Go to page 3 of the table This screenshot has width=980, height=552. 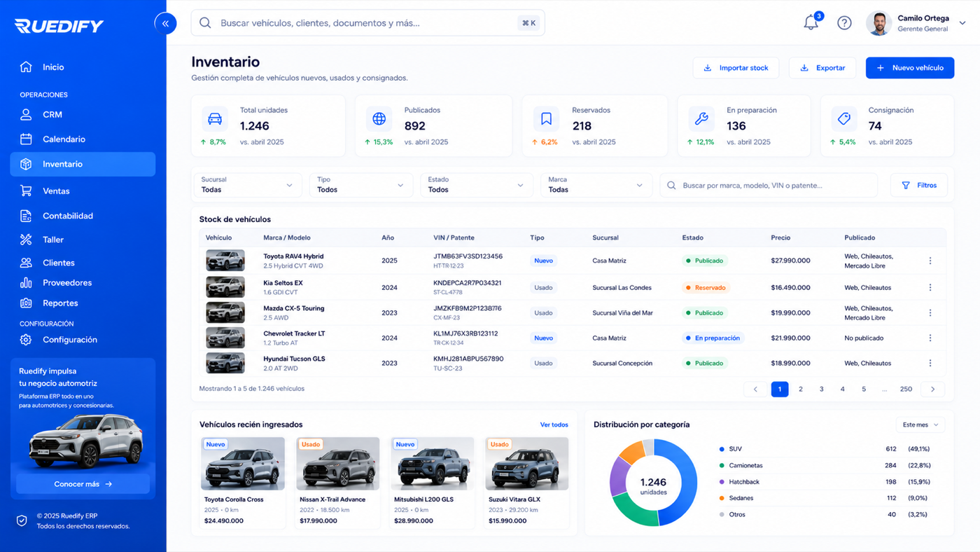pyautogui.click(x=822, y=389)
